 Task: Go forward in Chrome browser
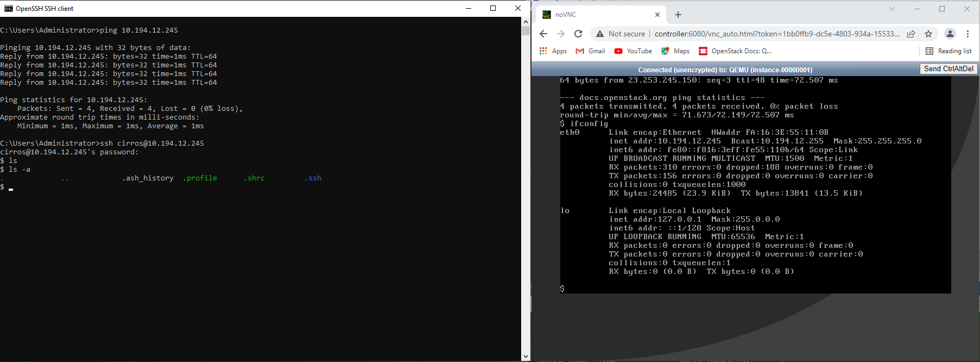point(561,34)
